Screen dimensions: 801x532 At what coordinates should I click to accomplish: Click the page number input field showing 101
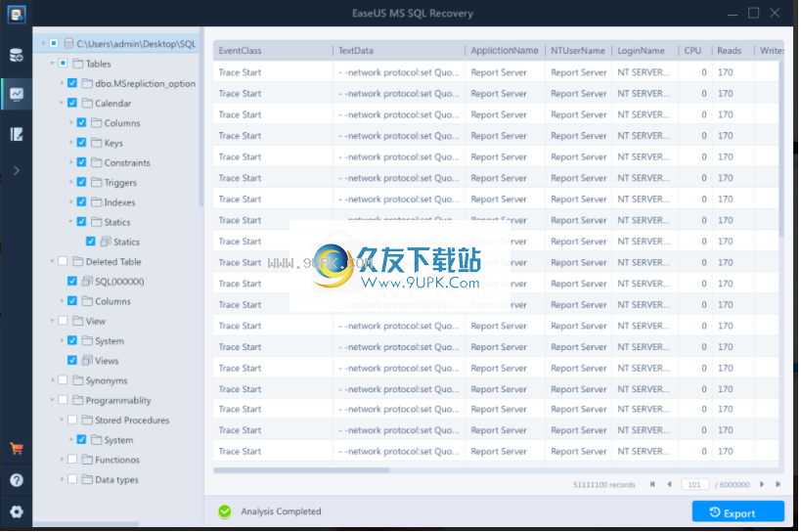tap(694, 484)
